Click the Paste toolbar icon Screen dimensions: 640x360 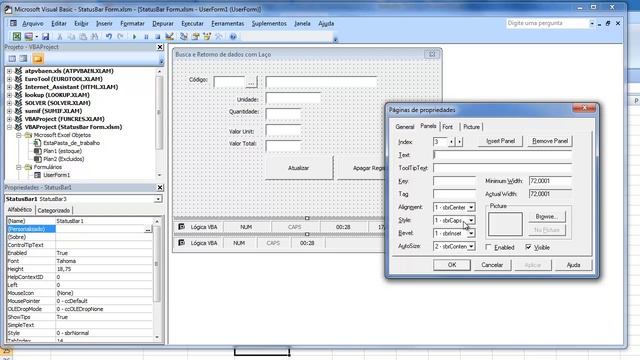83,37
